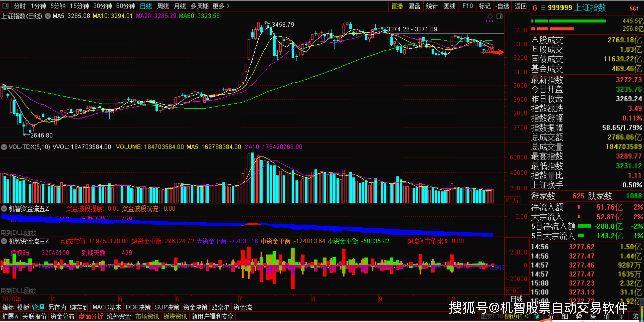
Task: Open the 管理 management tab
Action: [38, 307]
